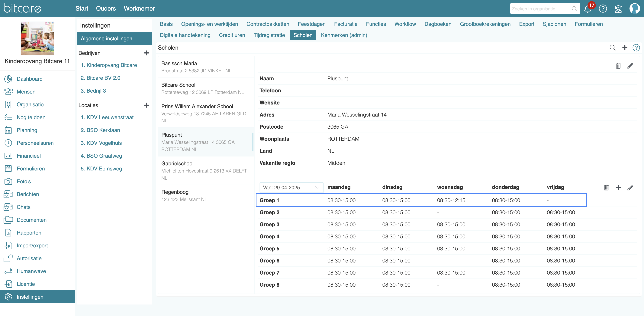Open the notifications bell icon

pos(588,9)
